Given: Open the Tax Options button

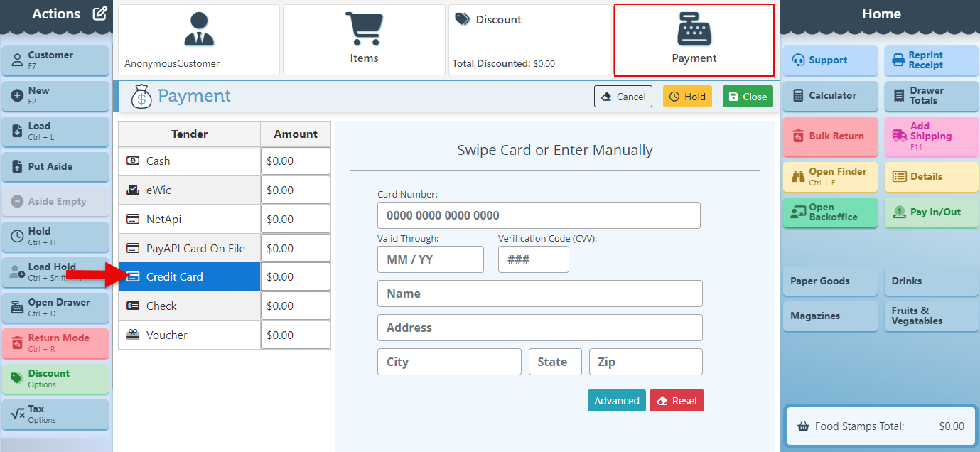Looking at the screenshot, I should [x=55, y=414].
